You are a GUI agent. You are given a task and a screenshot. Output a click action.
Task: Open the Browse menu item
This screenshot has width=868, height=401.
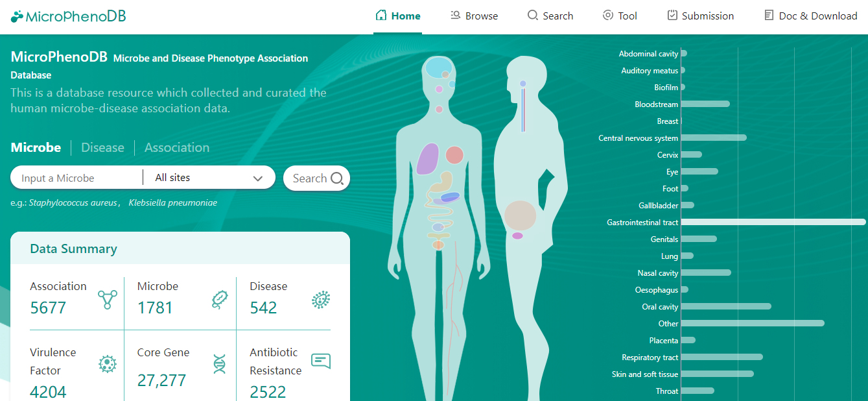[475, 16]
